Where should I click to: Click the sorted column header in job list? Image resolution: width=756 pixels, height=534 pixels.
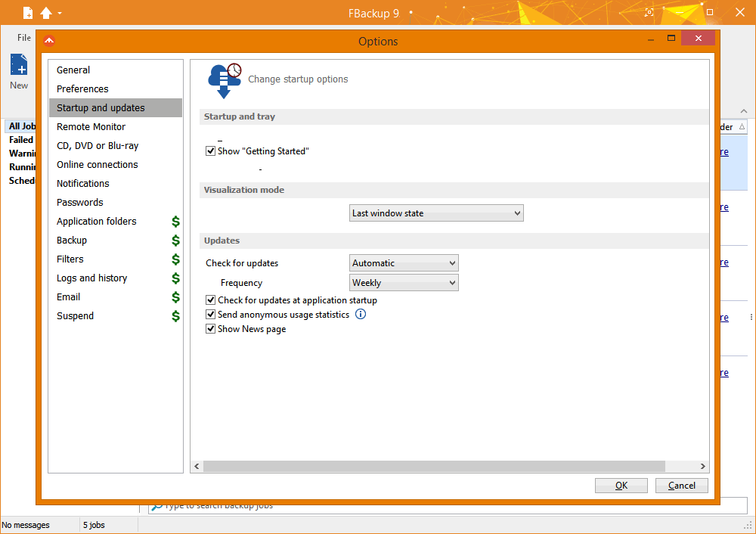pos(733,127)
